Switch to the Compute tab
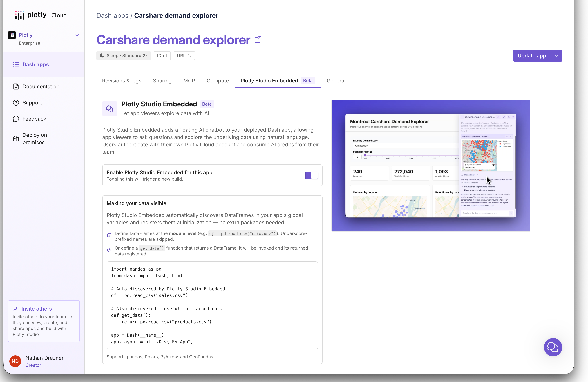 218,81
